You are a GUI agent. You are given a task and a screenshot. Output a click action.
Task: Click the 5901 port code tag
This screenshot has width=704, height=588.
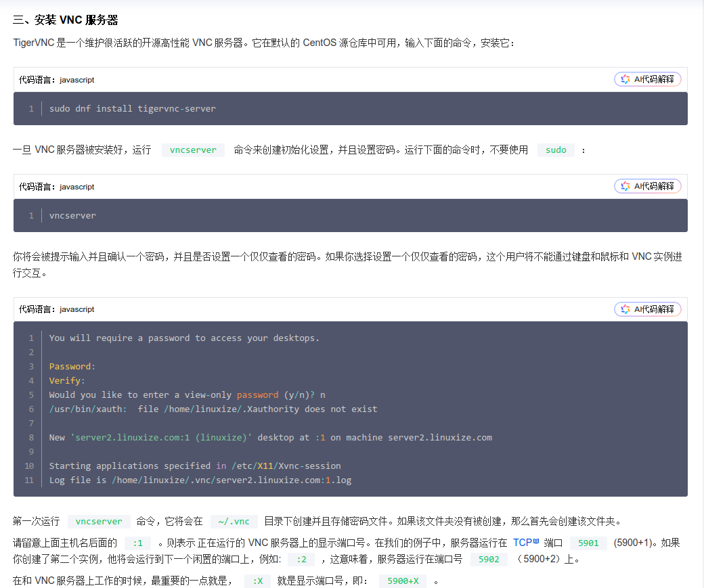[x=588, y=543]
